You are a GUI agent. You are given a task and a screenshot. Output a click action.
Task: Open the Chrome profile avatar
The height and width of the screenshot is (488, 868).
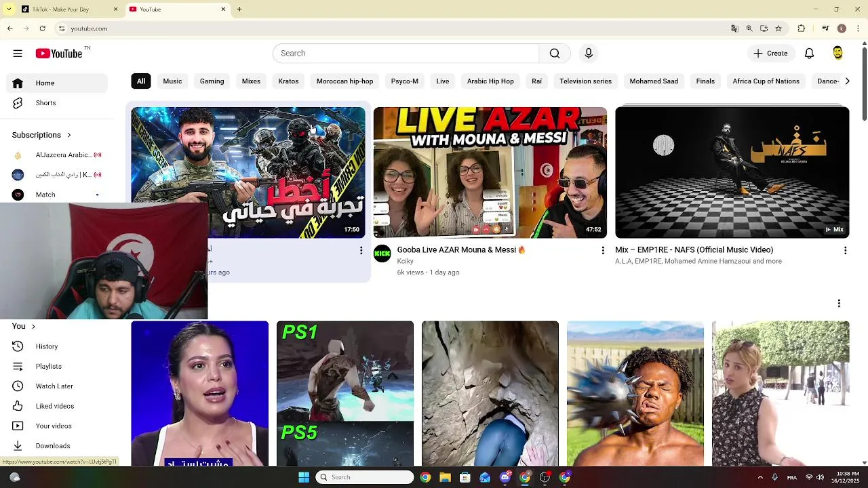coord(842,28)
